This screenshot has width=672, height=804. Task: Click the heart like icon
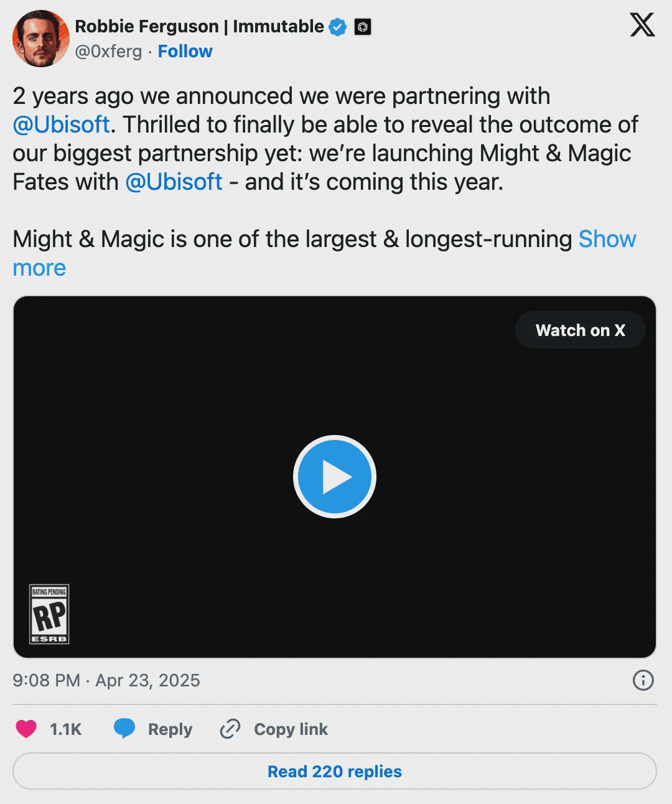[x=26, y=729]
